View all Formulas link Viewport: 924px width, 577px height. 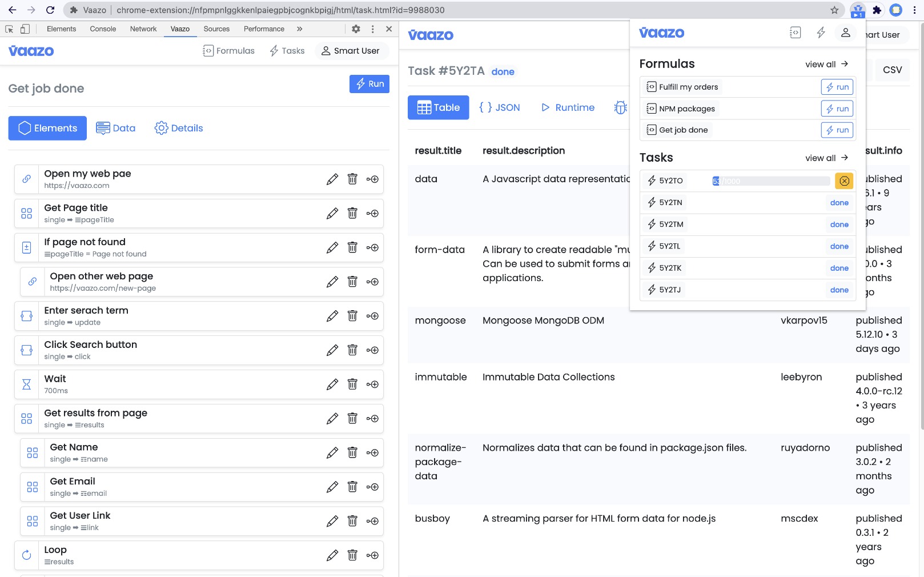pyautogui.click(x=826, y=65)
